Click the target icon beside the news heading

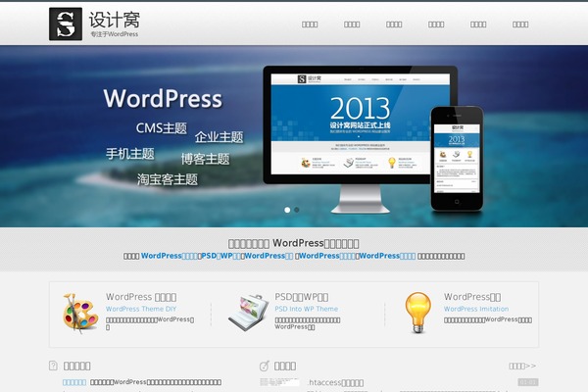[x=265, y=366]
